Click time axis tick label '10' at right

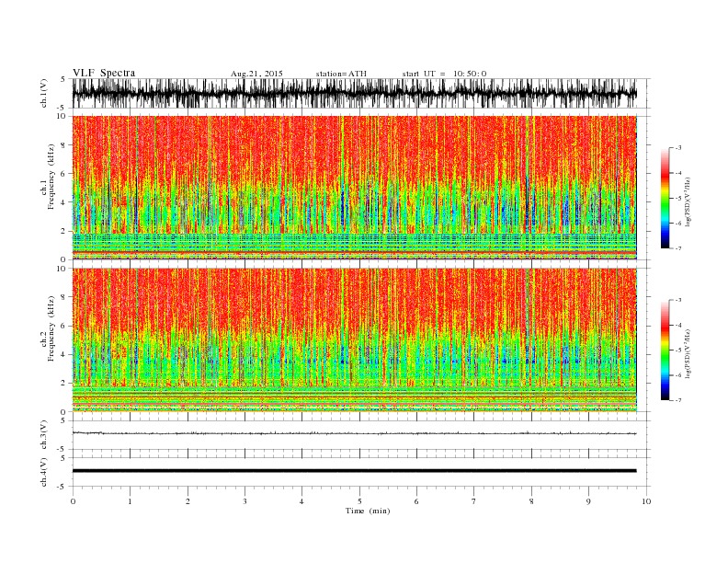pos(646,501)
